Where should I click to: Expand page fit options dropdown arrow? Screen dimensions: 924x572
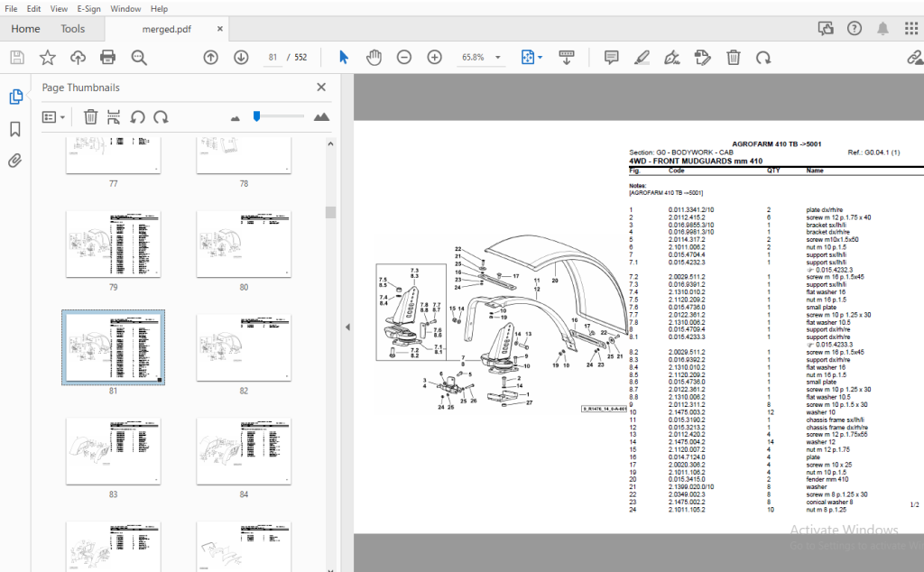541,57
